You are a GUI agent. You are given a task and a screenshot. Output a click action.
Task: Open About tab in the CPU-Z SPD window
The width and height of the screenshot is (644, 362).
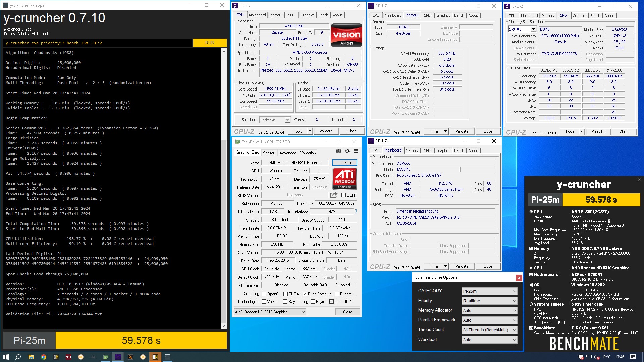click(609, 16)
